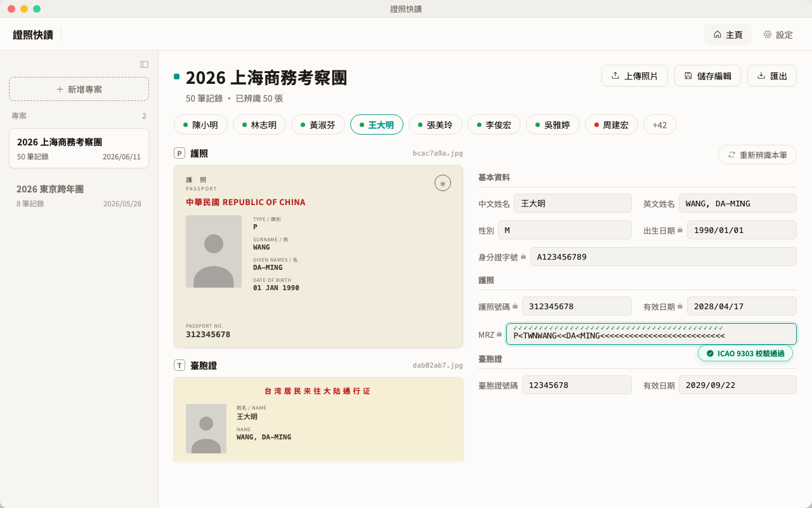The height and width of the screenshot is (508, 812).
Task: Click the lock icon next to 出生日期
Action: 680,230
